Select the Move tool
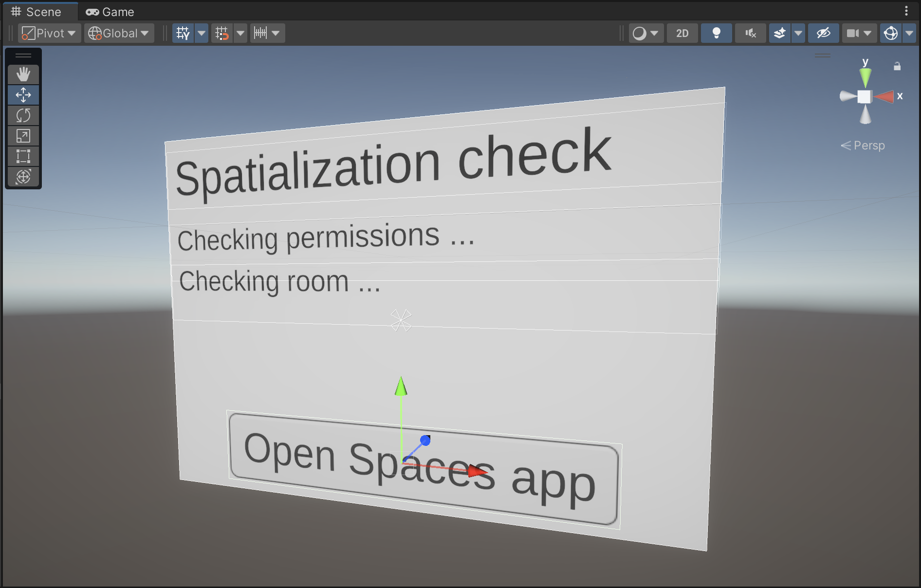Screen dimensions: 921x588 click(23, 95)
